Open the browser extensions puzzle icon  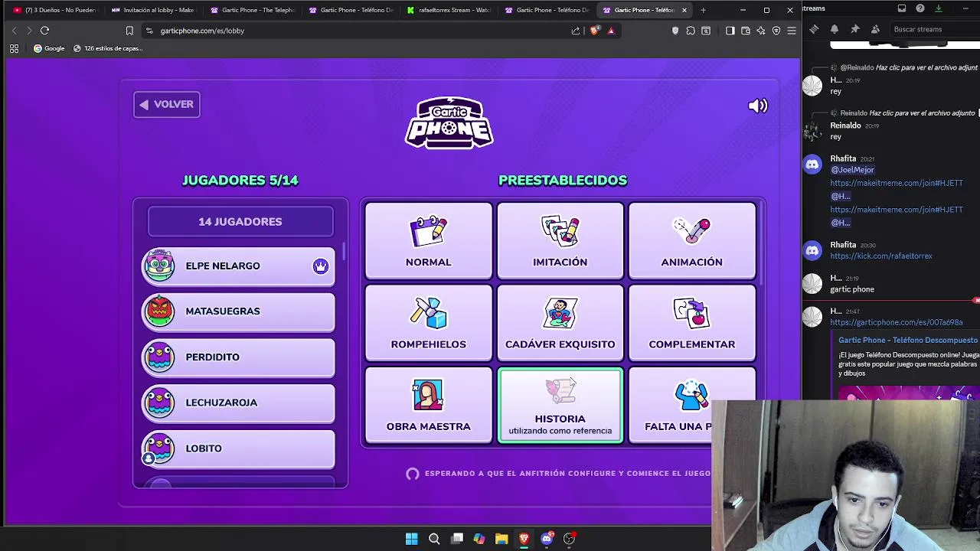[691, 31]
